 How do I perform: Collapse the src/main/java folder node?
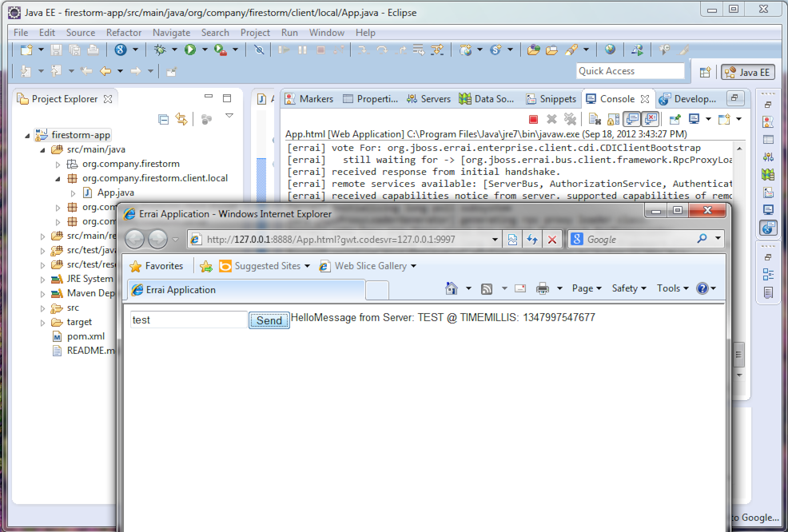click(x=42, y=150)
